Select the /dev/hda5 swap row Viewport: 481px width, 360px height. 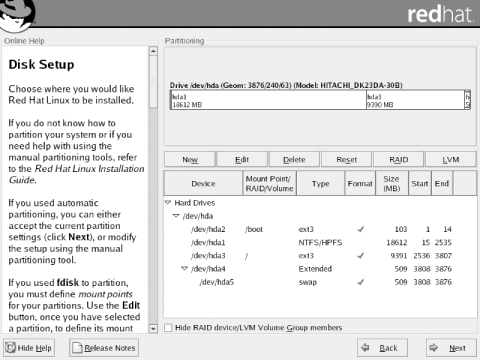[320, 282]
